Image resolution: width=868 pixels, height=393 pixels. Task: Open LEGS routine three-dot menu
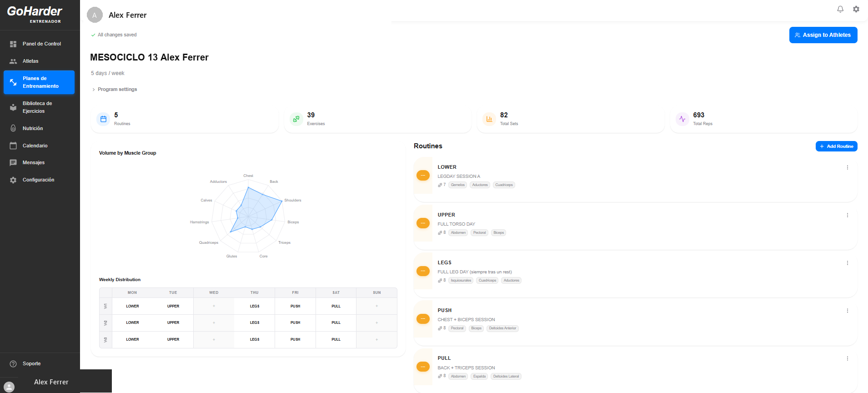pos(848,263)
